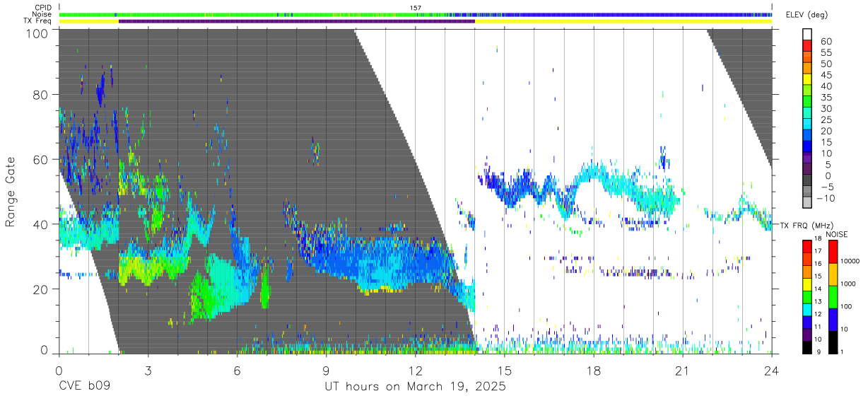Select the orange 1000–10000 segment of NOISE colorbar
The image size is (868, 401).
click(x=833, y=274)
